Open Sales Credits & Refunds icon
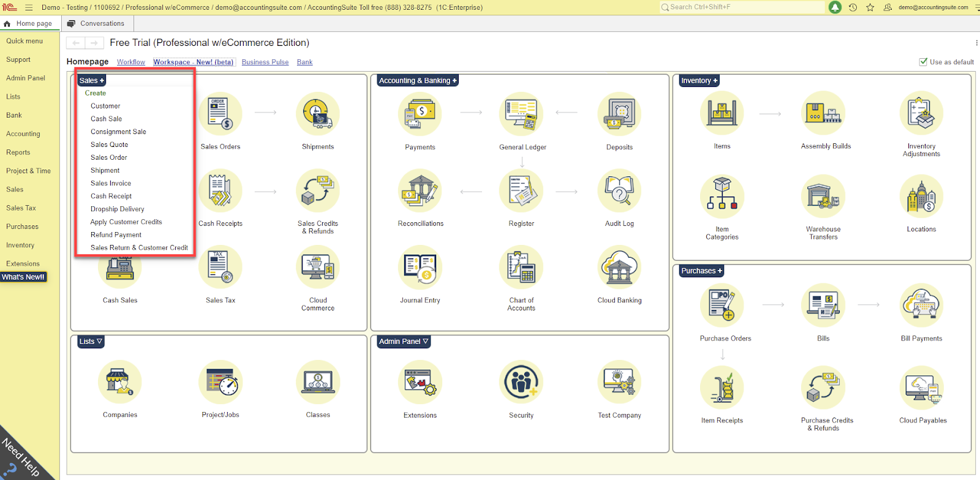 pyautogui.click(x=318, y=191)
